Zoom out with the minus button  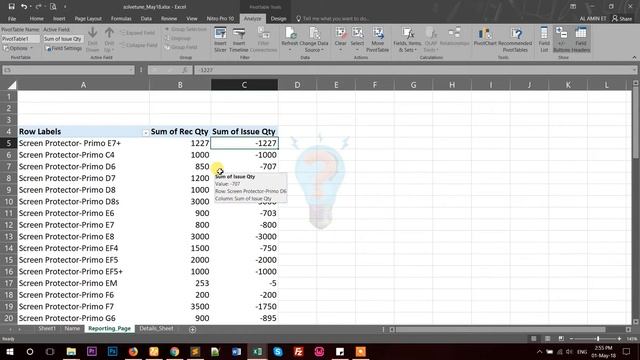(571, 339)
